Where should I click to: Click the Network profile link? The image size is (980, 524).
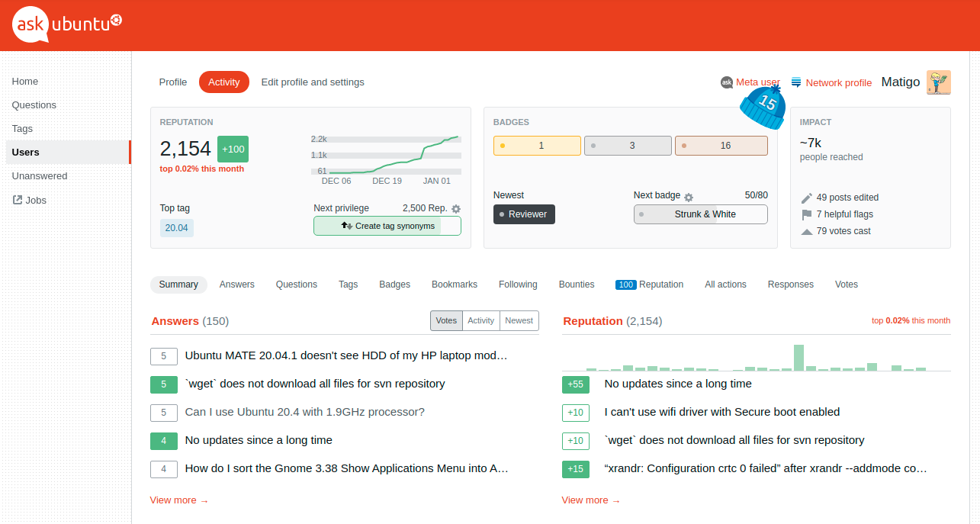[x=839, y=82]
